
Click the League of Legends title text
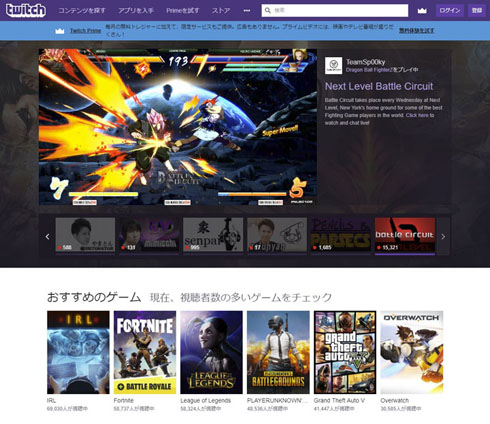pyautogui.click(x=206, y=400)
